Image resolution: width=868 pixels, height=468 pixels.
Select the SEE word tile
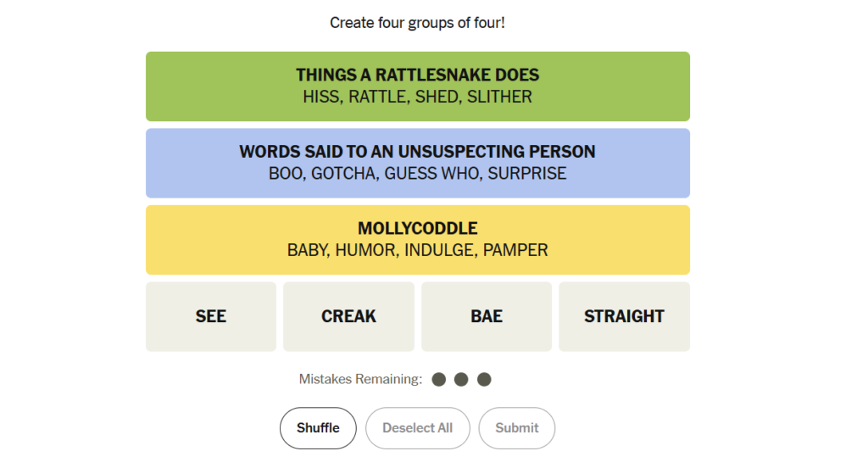point(211,316)
